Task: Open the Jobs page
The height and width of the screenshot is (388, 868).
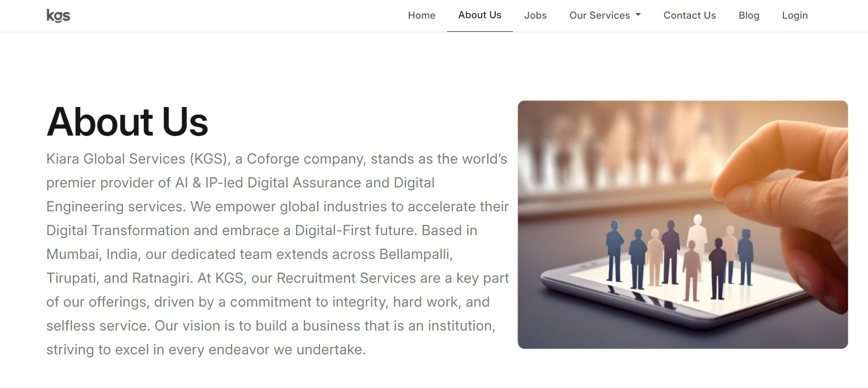Action: (x=535, y=15)
